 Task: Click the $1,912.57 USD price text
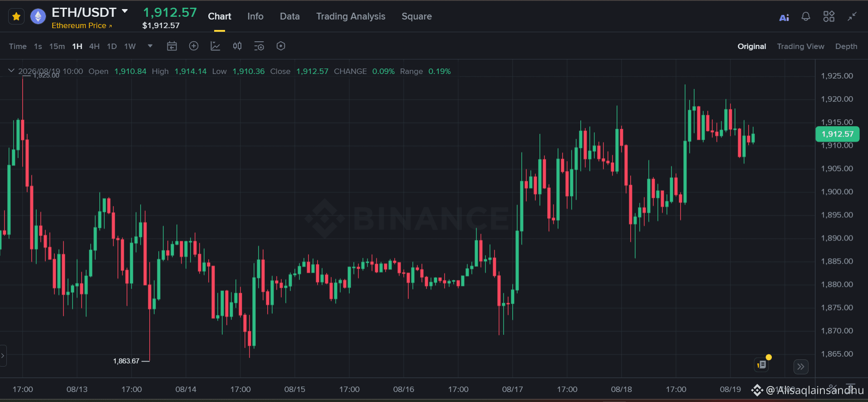161,25
